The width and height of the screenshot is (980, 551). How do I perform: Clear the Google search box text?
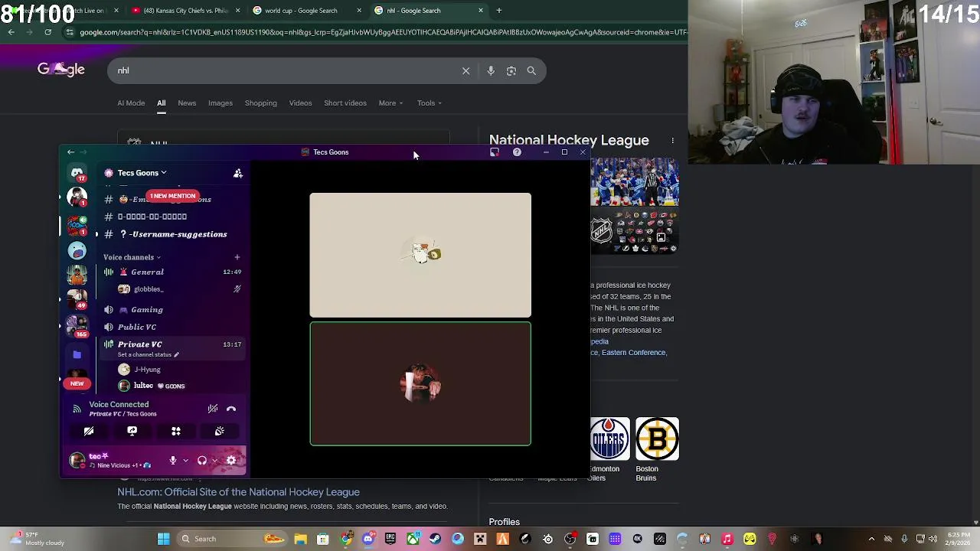[x=465, y=70]
